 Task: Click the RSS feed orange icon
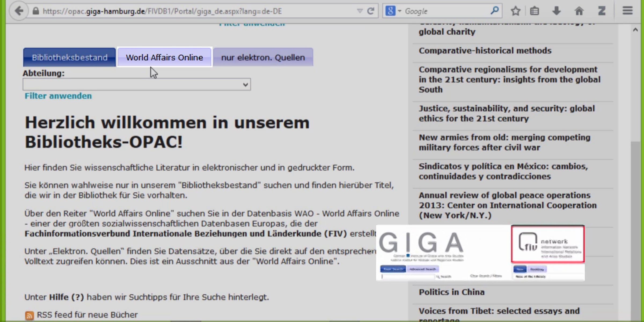[x=29, y=315]
